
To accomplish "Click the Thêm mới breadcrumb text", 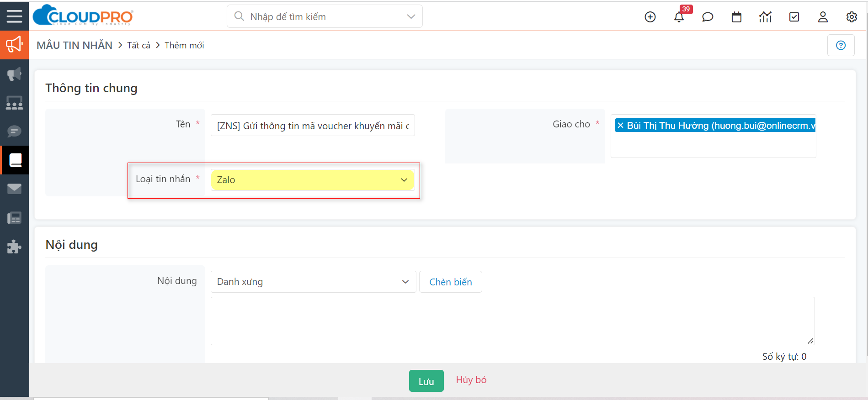I will (184, 45).
